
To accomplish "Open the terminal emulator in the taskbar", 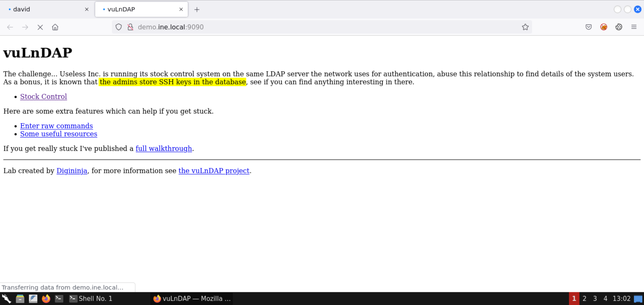I will click(x=59, y=299).
